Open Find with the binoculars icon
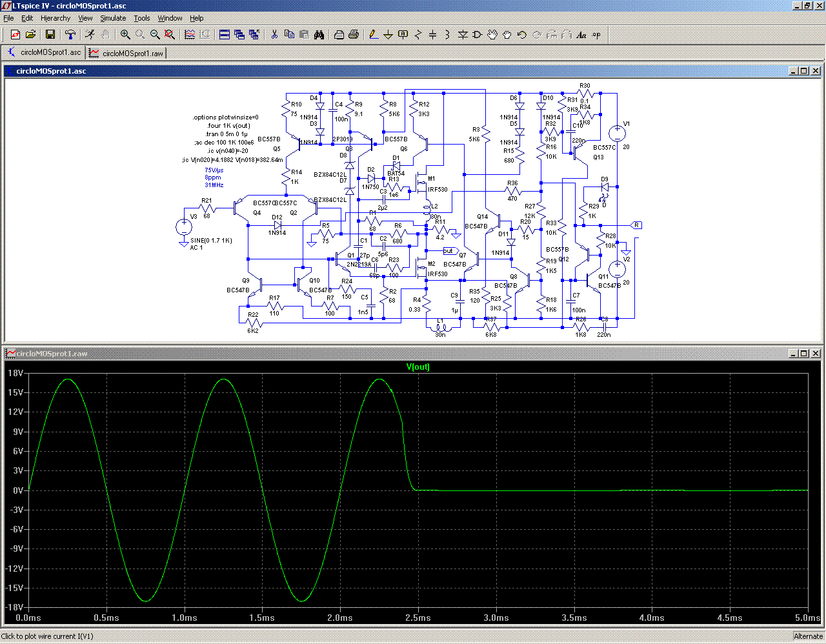826x644 pixels. click(319, 35)
